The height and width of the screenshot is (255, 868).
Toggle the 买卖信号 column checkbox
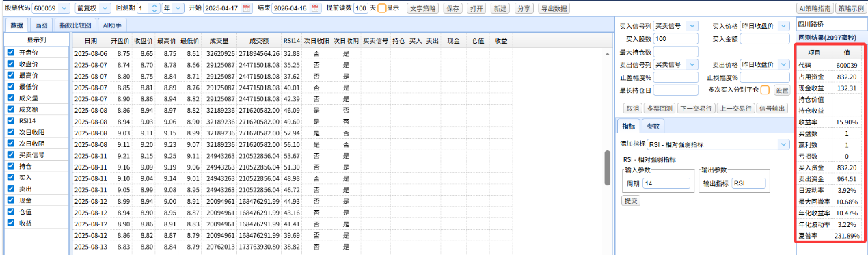pyautogui.click(x=10, y=155)
